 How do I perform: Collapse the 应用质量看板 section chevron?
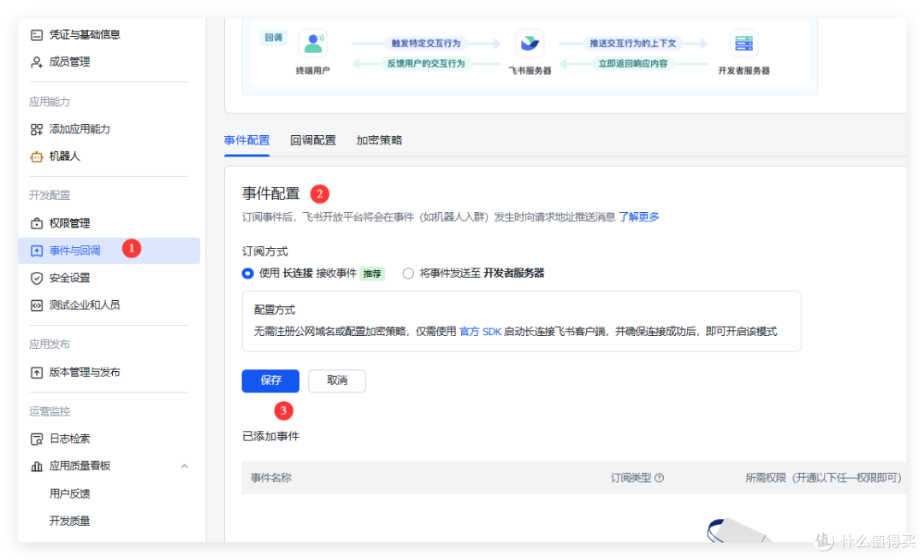[x=185, y=466]
